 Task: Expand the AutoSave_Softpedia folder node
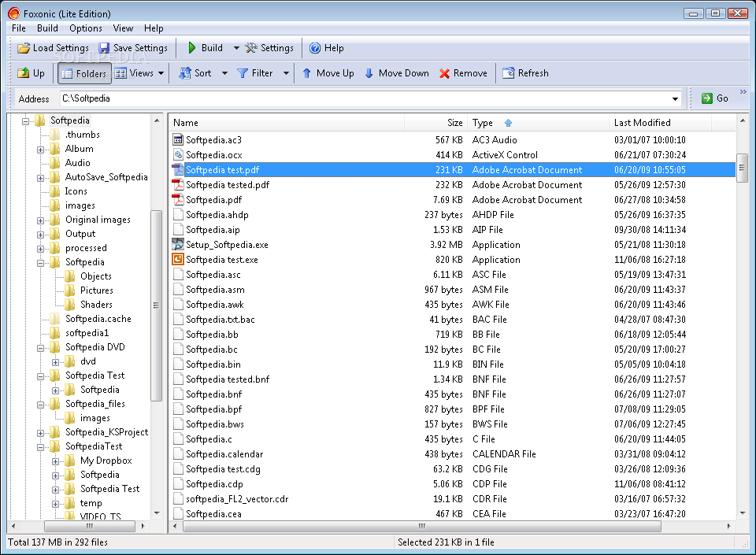tap(40, 178)
